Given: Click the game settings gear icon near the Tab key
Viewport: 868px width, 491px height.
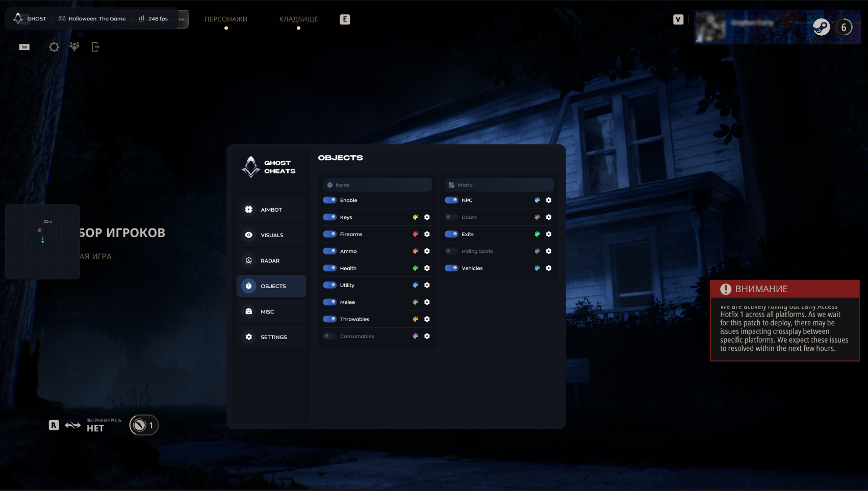Looking at the screenshot, I should click(x=54, y=47).
